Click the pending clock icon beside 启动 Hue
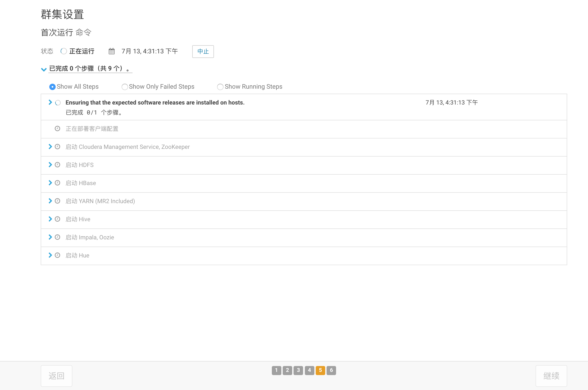The width and height of the screenshot is (588, 390). coord(57,255)
